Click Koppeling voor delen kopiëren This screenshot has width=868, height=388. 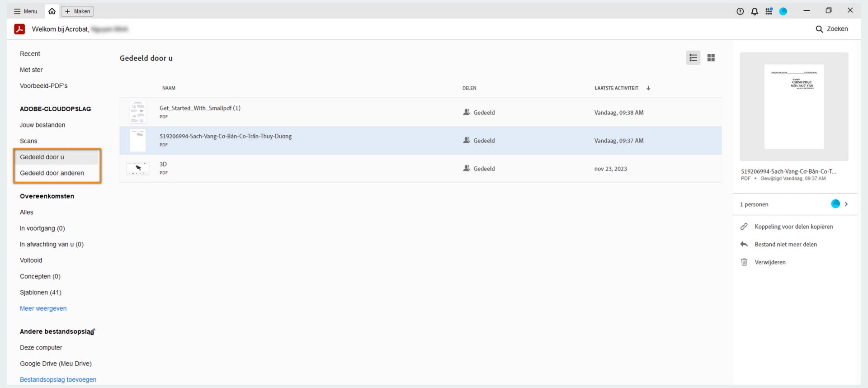point(793,227)
